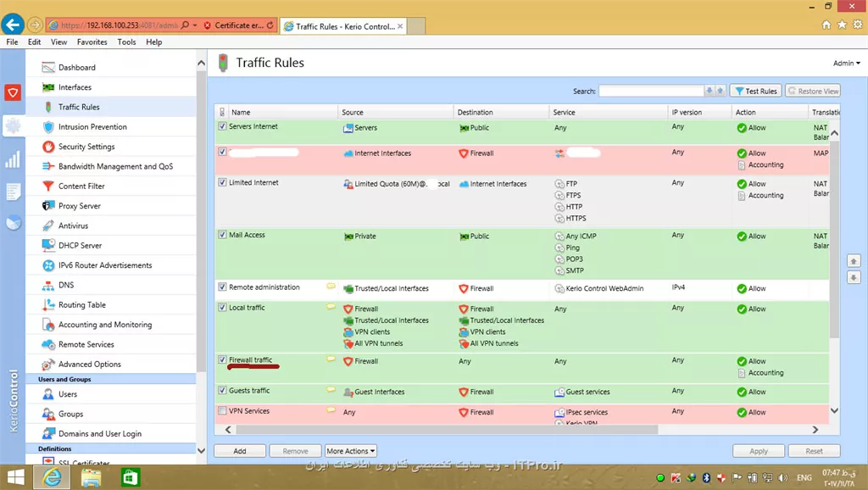Screen dimensions: 868x490
Task: Click the Add rule button
Action: point(240,451)
